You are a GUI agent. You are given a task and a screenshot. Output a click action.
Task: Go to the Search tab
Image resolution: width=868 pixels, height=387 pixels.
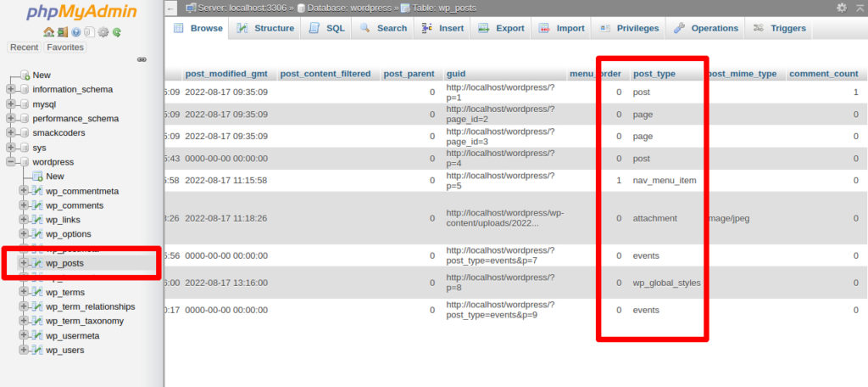point(383,28)
